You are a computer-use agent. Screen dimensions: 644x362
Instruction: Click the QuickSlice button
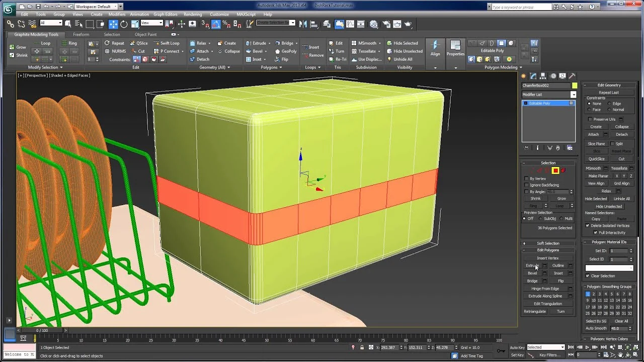click(x=596, y=158)
